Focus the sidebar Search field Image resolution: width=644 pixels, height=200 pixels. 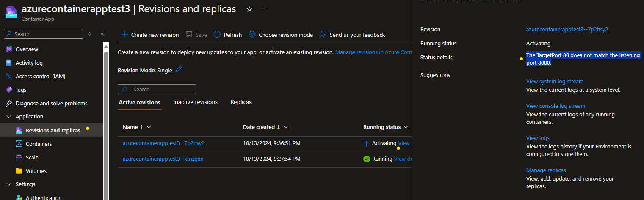click(43, 34)
